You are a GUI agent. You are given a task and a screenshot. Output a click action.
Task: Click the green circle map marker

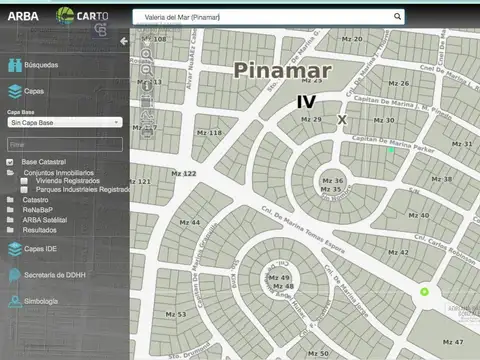(x=424, y=292)
